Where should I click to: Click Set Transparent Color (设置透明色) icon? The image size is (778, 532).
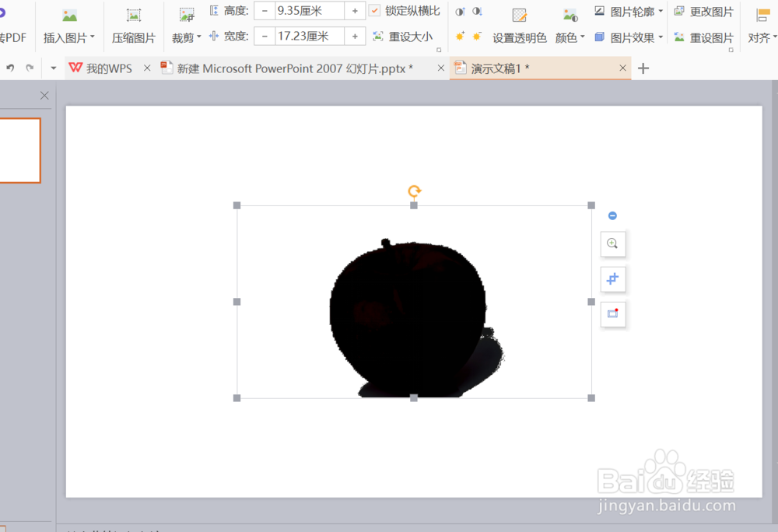click(x=520, y=16)
